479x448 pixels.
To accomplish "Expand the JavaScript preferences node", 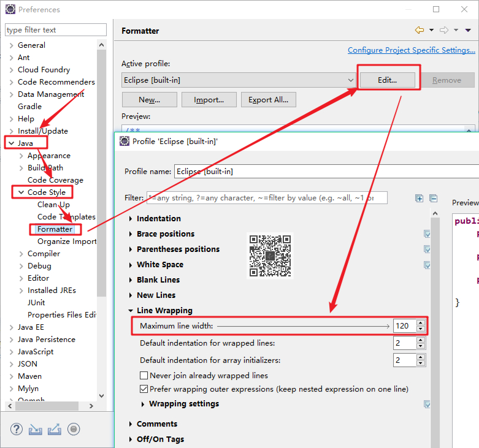I will pyautogui.click(x=11, y=352).
